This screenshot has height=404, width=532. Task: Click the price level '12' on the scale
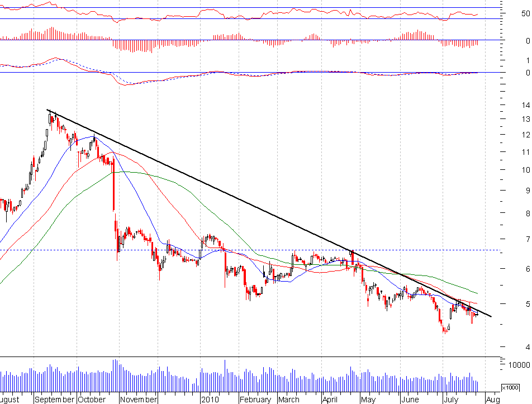point(525,135)
